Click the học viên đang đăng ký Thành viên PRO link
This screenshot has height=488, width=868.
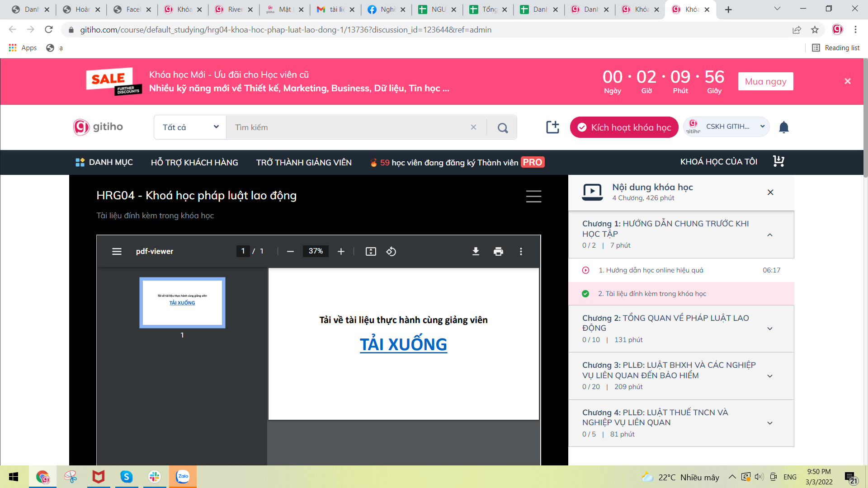pyautogui.click(x=457, y=162)
